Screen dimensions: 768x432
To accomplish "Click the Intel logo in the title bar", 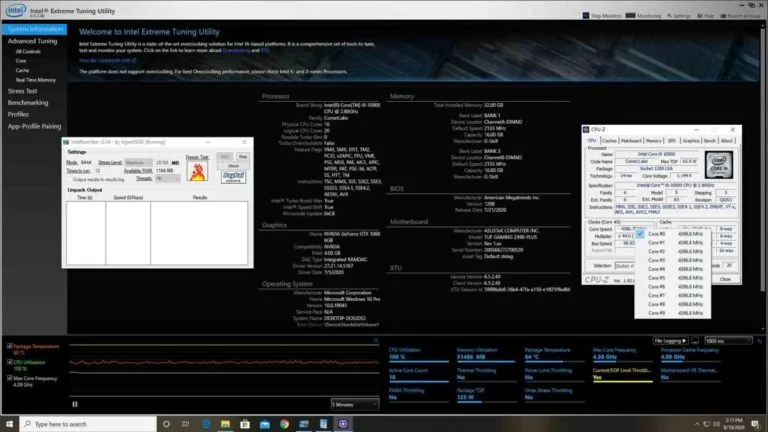I will (16, 10).
